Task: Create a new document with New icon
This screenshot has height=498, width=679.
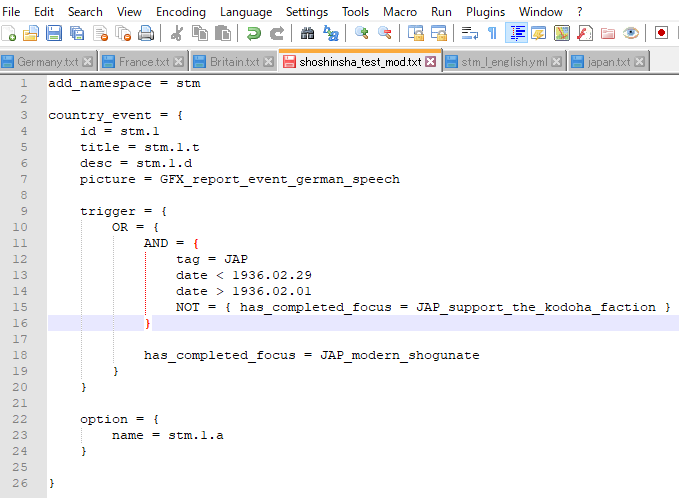Action: point(9,33)
